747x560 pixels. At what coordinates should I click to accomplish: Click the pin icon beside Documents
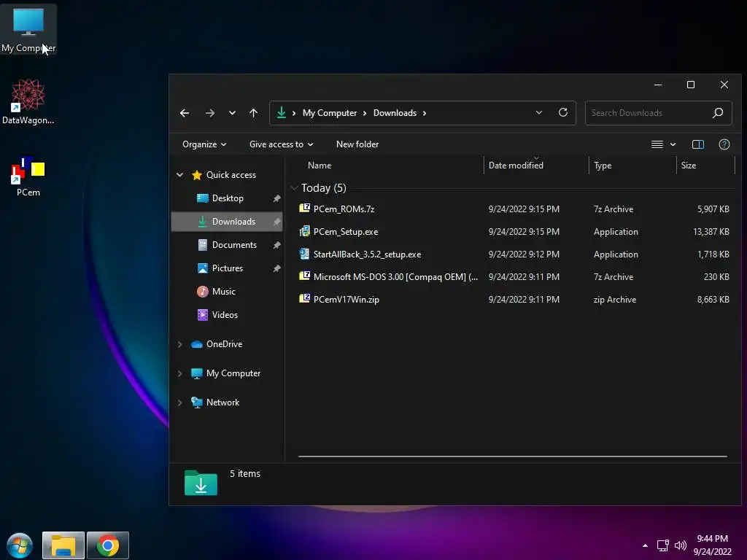tap(276, 245)
